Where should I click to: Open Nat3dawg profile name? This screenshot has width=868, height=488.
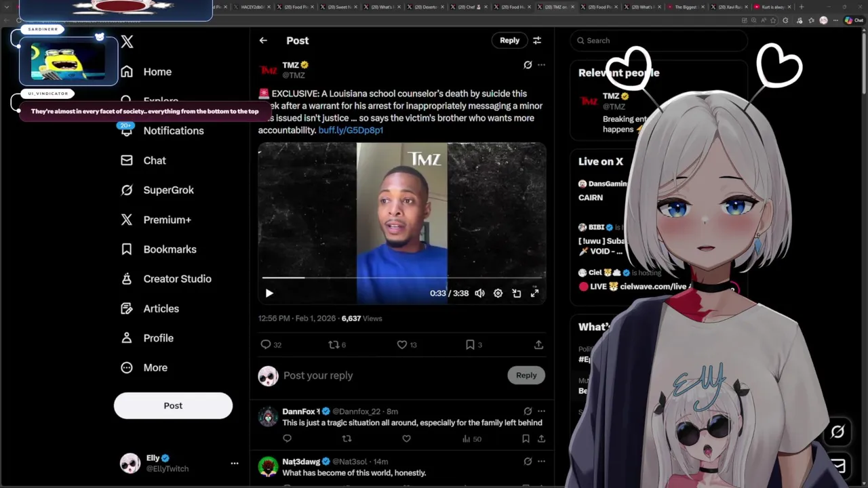[x=301, y=462]
